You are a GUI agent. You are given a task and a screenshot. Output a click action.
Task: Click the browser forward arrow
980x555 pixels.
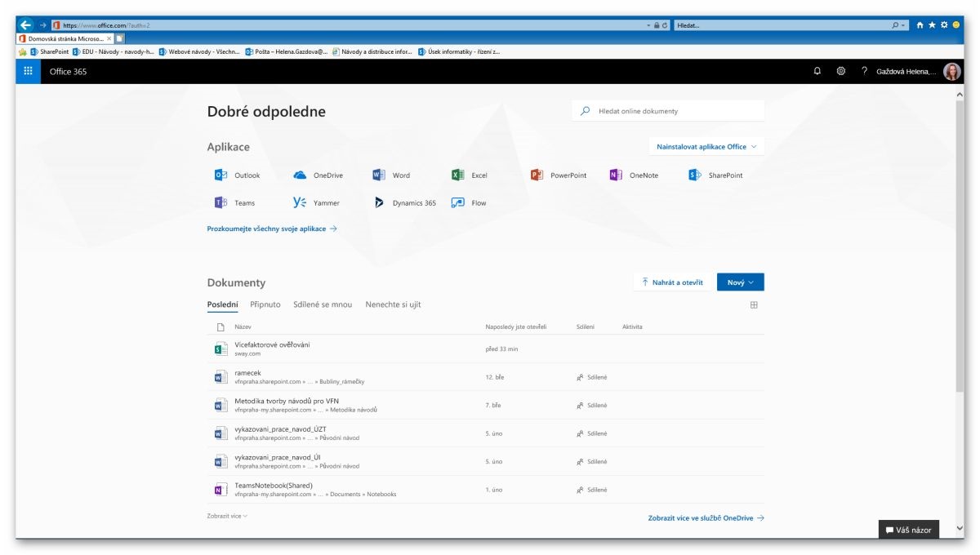pos(42,25)
